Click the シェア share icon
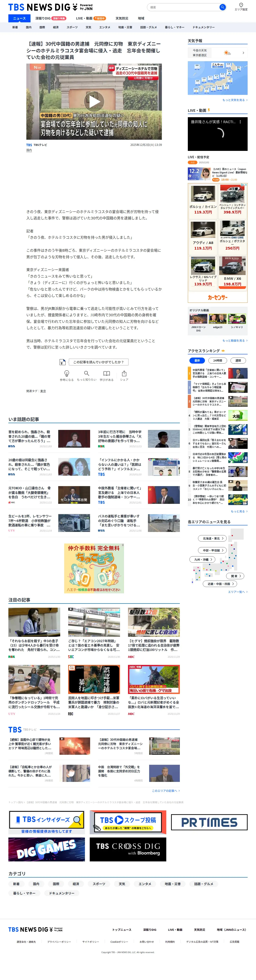Screen dimensions: 256x980 tap(124, 373)
